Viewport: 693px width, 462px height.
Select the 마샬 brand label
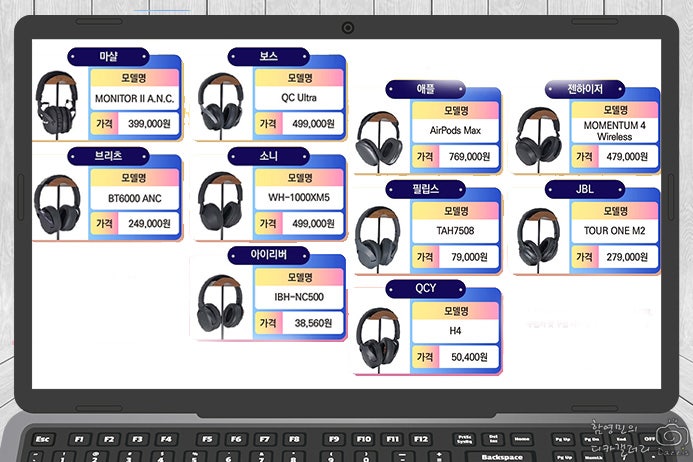click(x=108, y=57)
